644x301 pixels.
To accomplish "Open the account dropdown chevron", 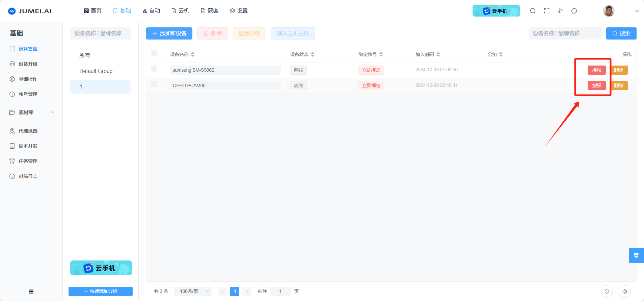I will tap(637, 11).
